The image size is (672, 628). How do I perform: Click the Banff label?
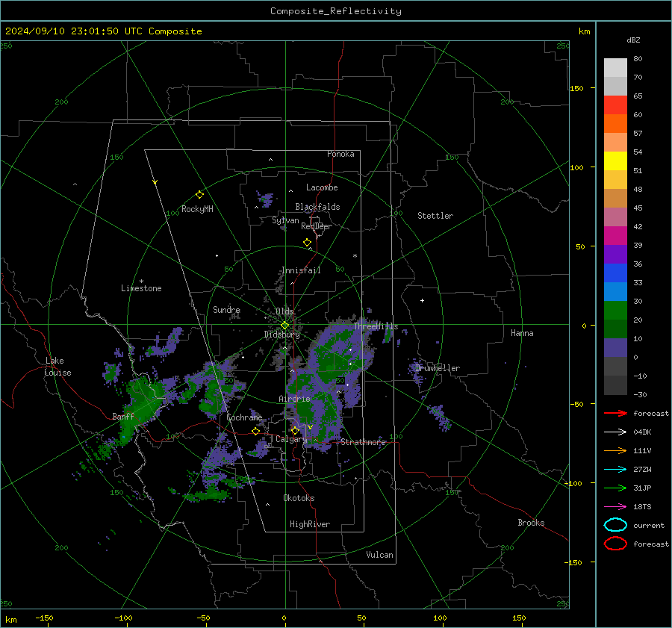pos(123,417)
